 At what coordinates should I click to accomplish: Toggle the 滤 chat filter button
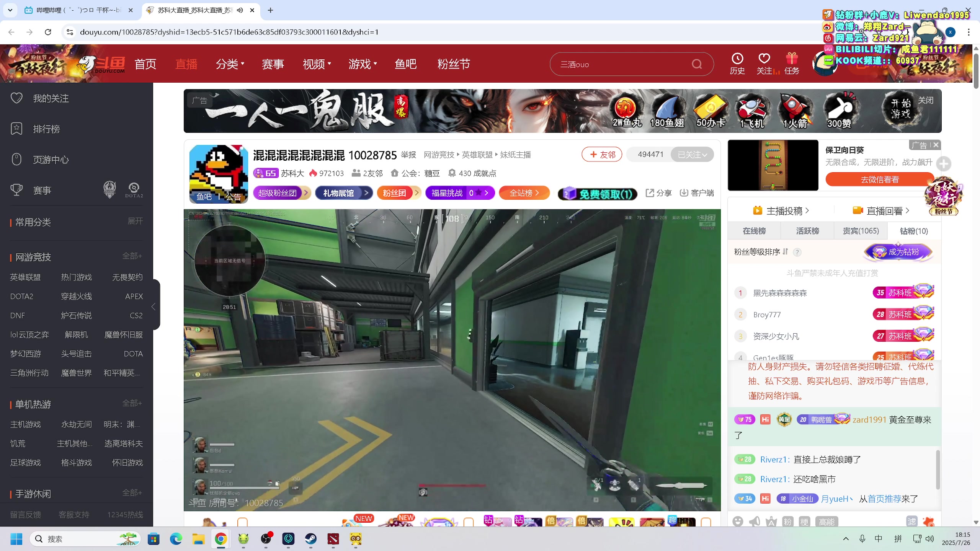pyautogui.click(x=912, y=521)
